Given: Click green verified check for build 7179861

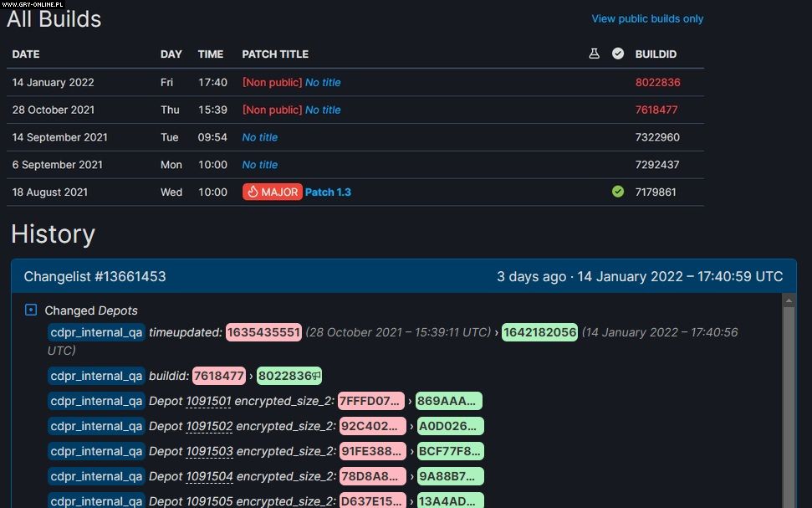Looking at the screenshot, I should point(618,192).
